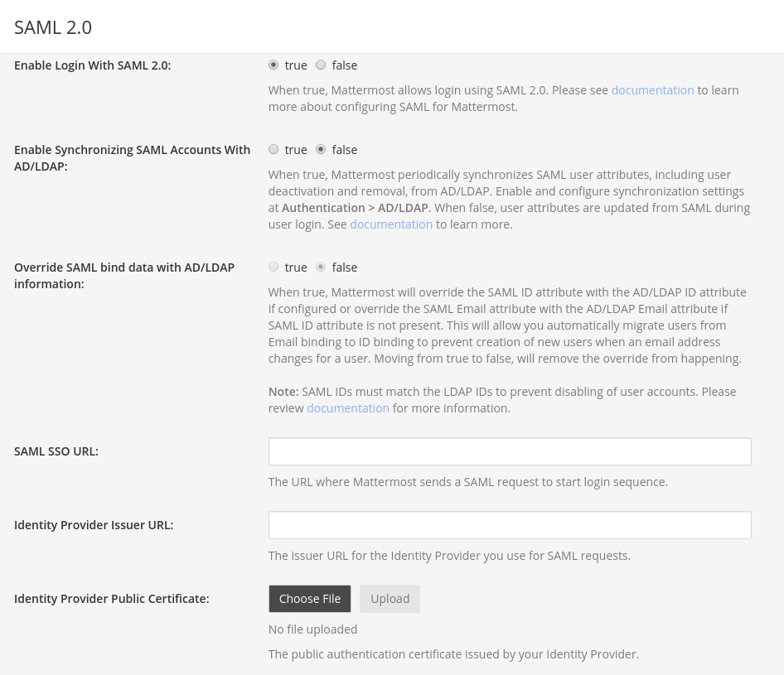Click the Identity Provider Public Certificate label

click(x=111, y=598)
